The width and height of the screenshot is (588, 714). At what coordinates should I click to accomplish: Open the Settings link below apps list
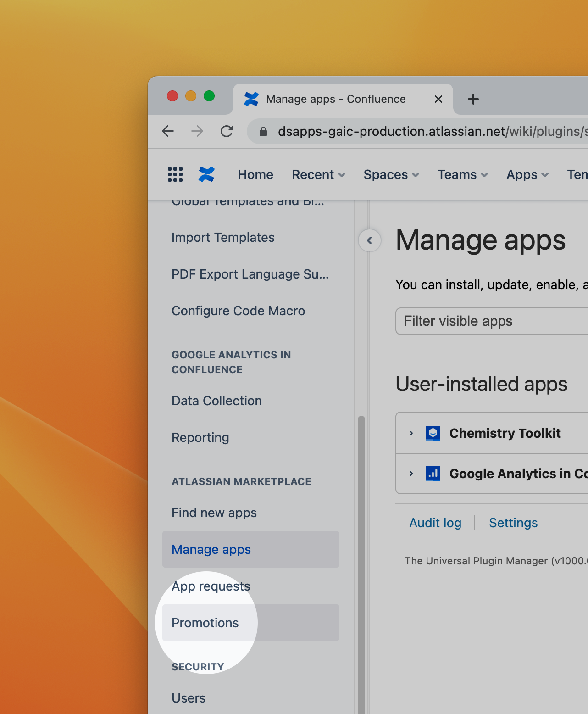513,523
